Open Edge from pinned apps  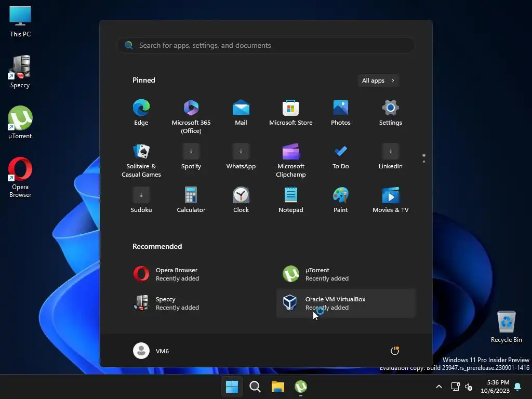click(141, 114)
